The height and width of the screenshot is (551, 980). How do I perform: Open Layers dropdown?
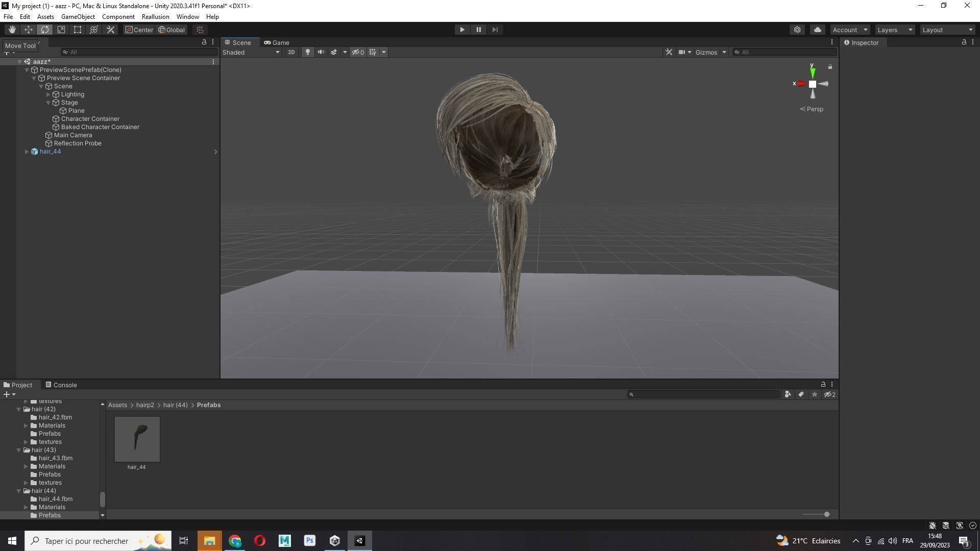coord(894,30)
